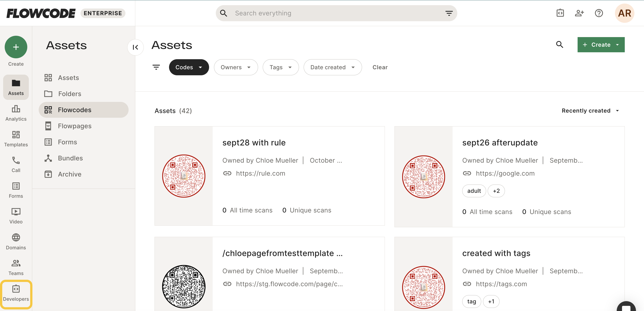Screen dimensions: 644x311
Task: Open Forms from the left icon rail
Action: click(x=16, y=190)
